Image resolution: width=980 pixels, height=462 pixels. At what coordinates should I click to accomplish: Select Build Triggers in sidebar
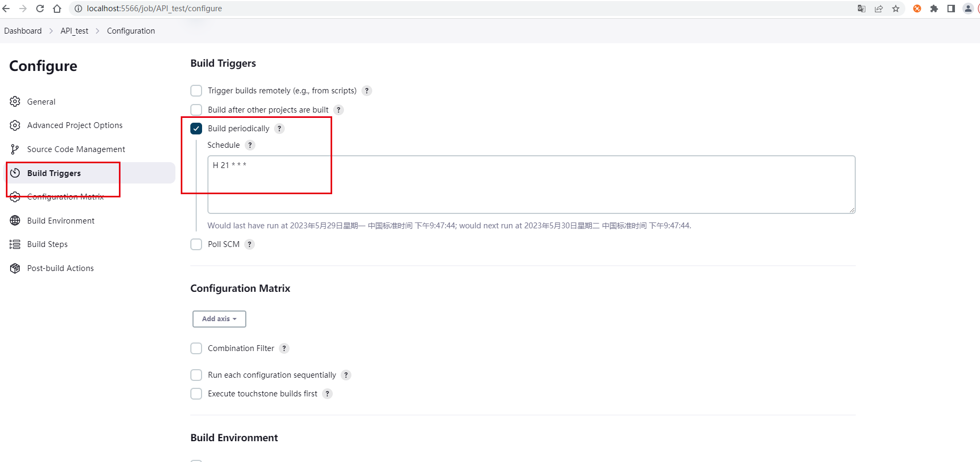click(54, 173)
